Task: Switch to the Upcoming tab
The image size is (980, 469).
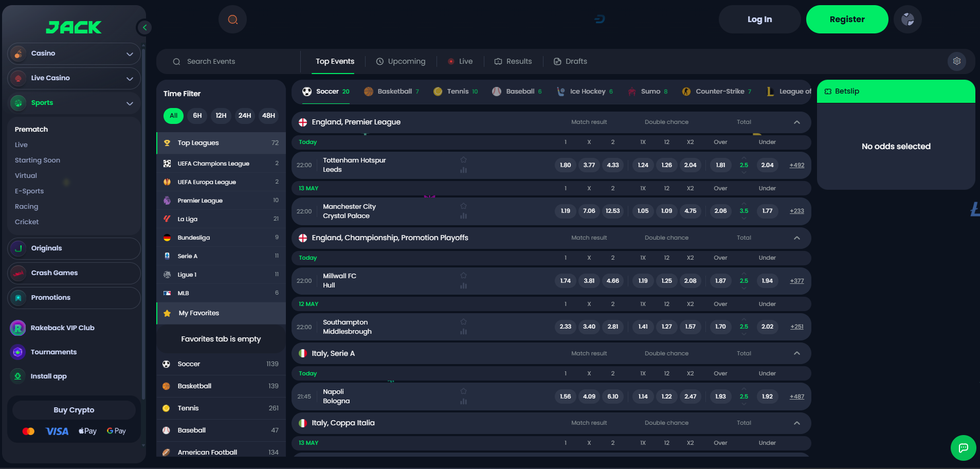Action: click(401, 61)
